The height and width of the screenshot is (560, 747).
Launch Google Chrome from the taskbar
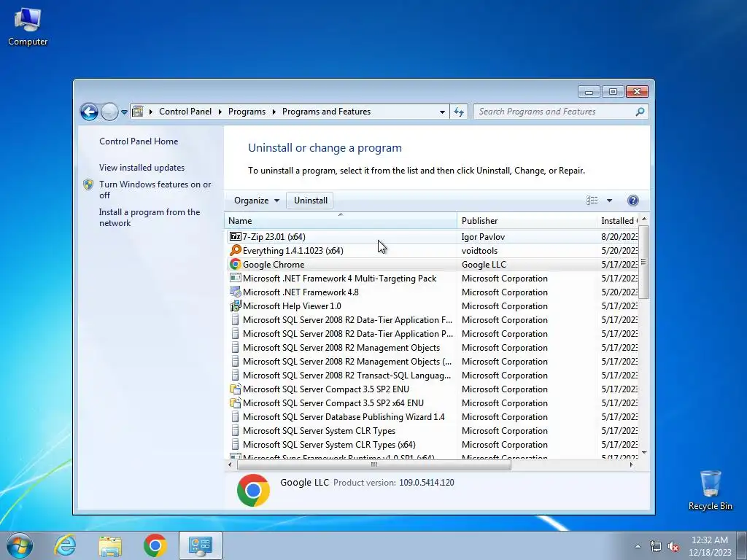(x=155, y=545)
